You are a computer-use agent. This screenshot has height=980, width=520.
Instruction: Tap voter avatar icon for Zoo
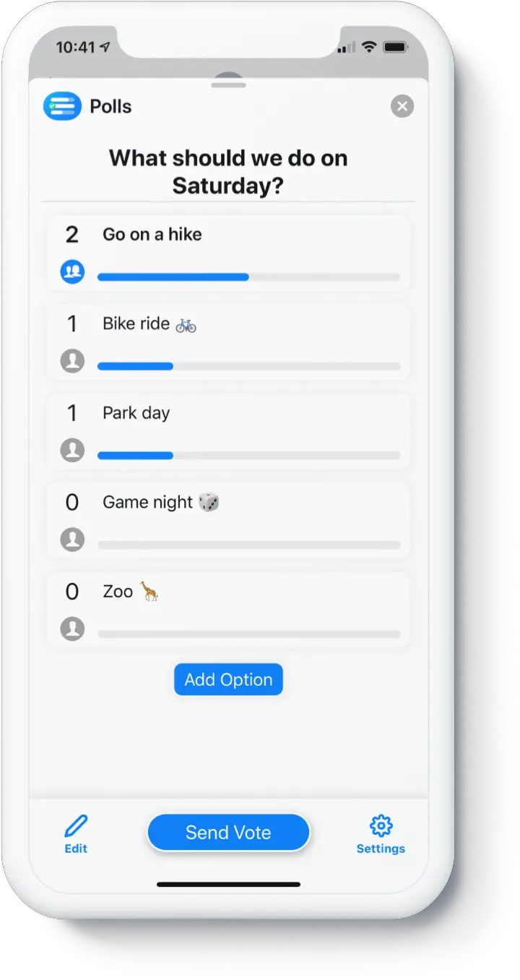coord(72,629)
